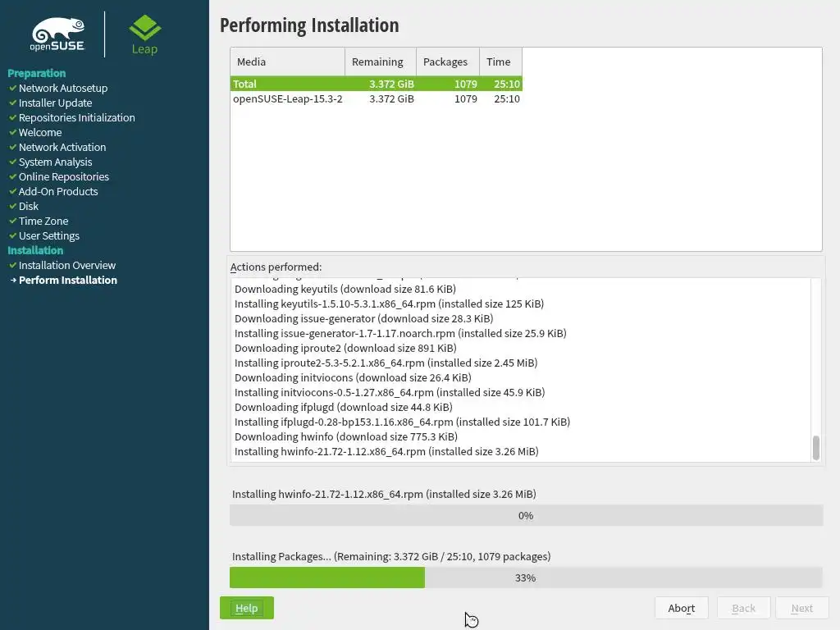Viewport: 840px width, 630px height.
Task: Select the Time Zone step
Action: tap(43, 221)
